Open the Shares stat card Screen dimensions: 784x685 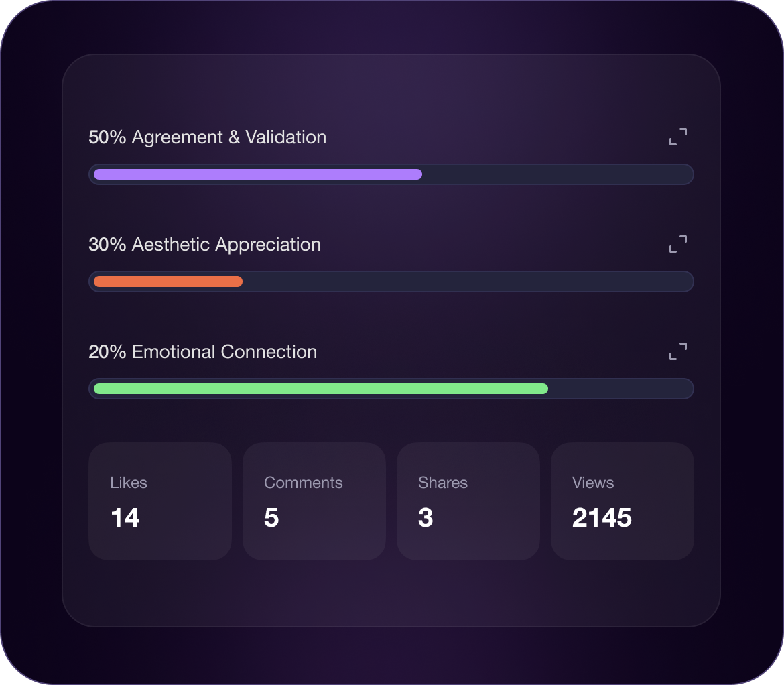coord(468,501)
